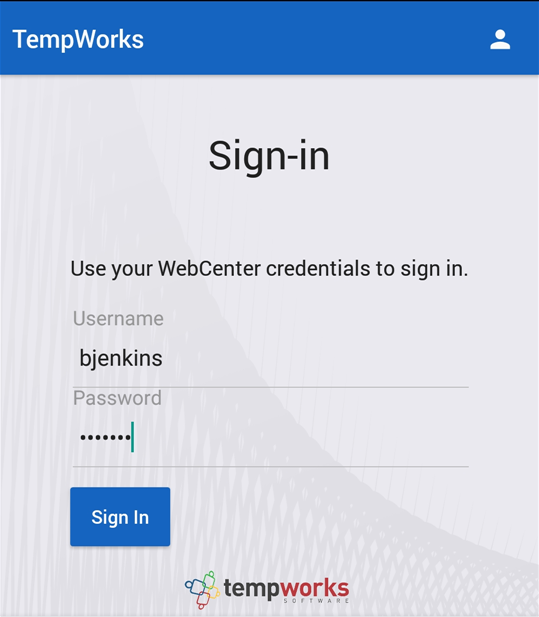
Task: Click the red "works" wordmark at bottom
Action: (x=315, y=588)
